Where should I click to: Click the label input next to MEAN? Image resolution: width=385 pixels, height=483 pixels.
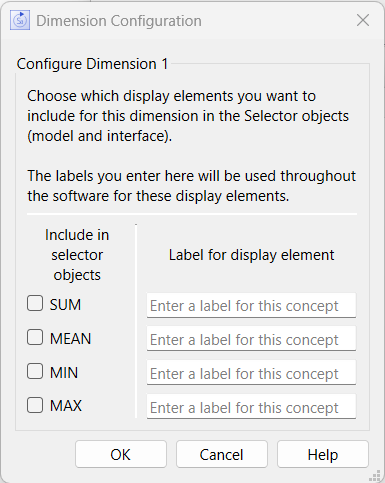[x=251, y=339]
